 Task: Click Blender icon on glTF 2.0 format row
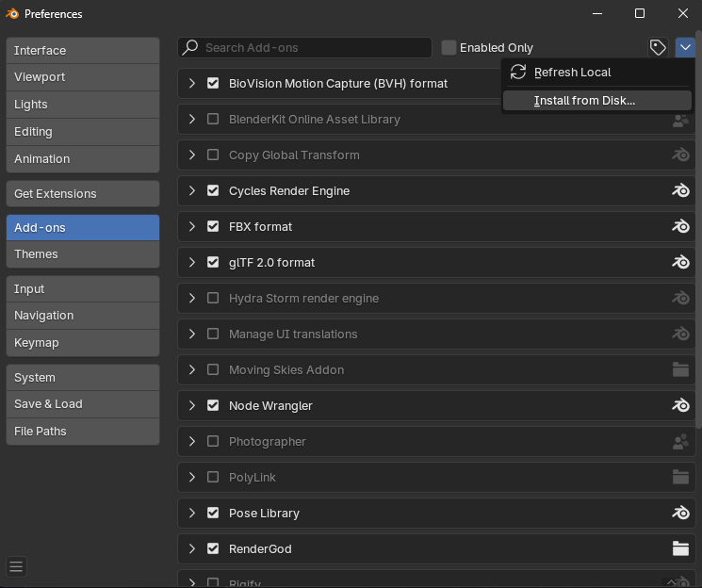click(x=680, y=263)
